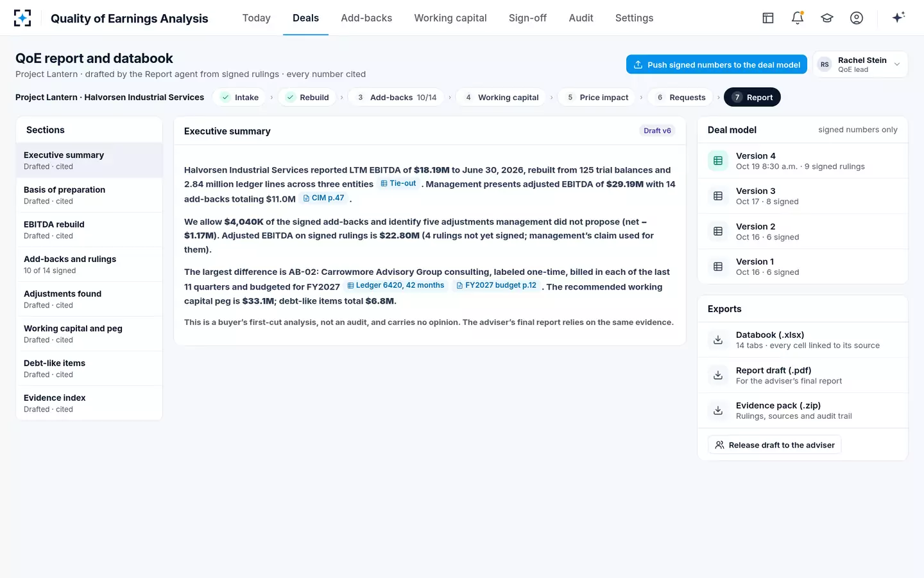This screenshot has height=578, width=924.
Task: Click the Version 2 table icon
Action: 718,231
